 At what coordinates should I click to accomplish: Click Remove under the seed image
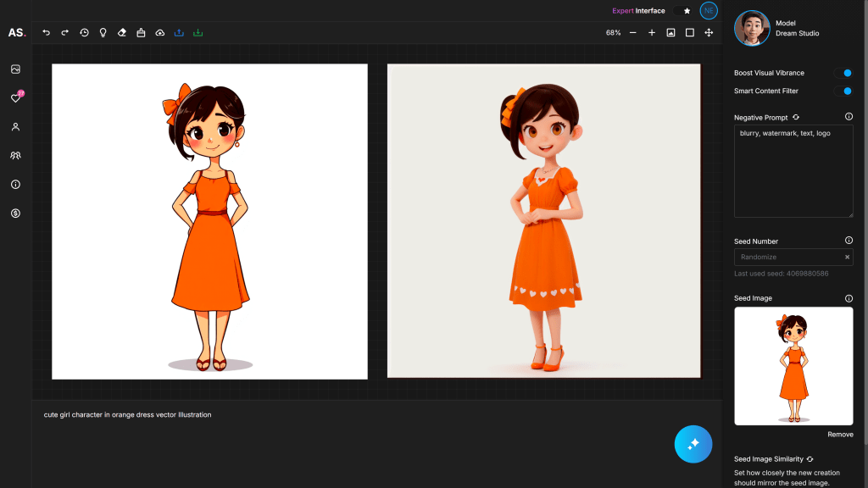[x=840, y=435]
